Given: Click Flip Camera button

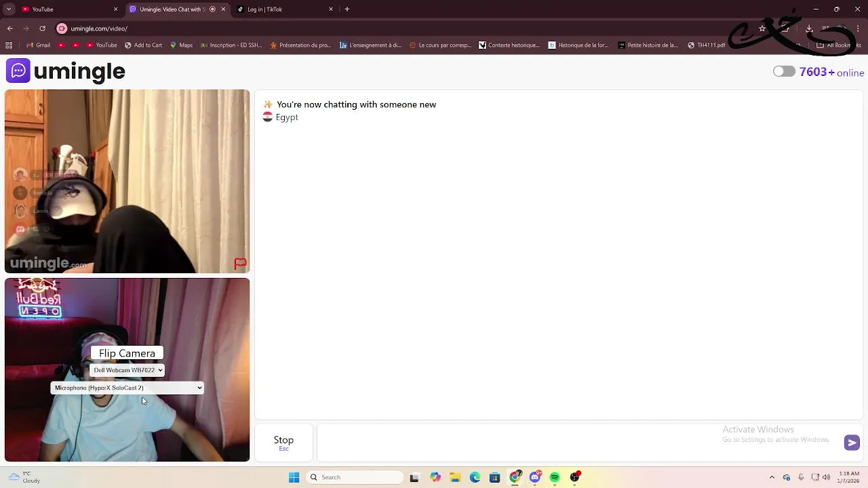Looking at the screenshot, I should point(127,353).
